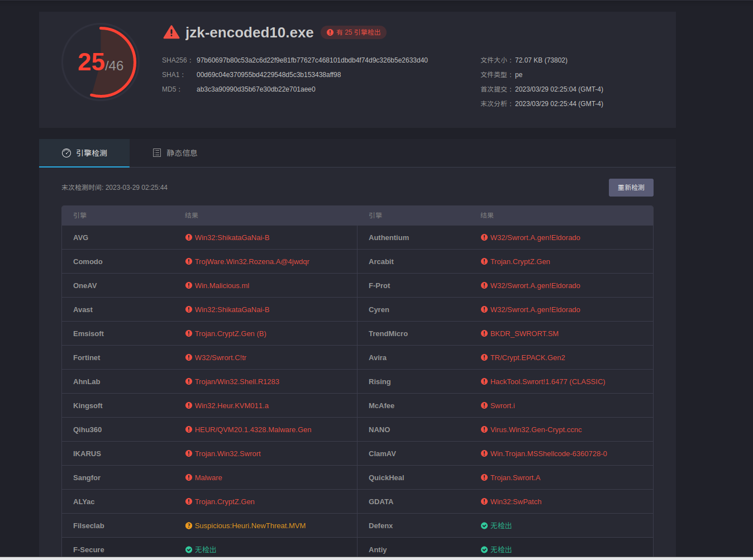Screen dimensions: 753x560
Task: Click the Cyren engine name
Action: click(x=379, y=309)
